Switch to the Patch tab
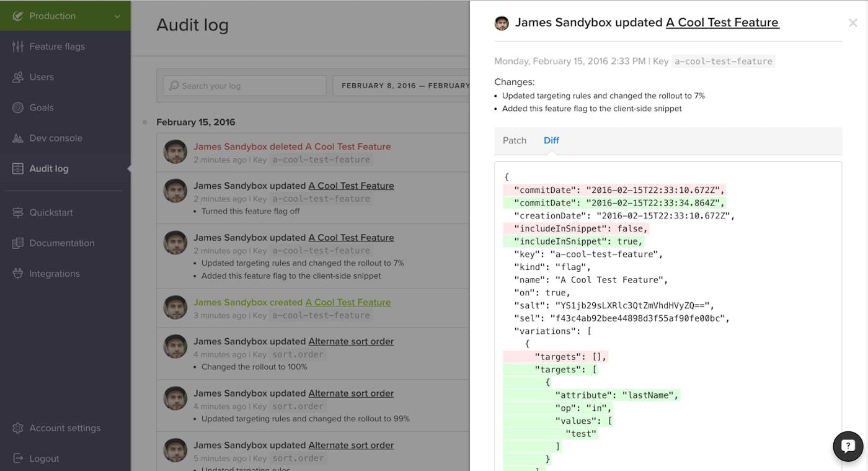 pyautogui.click(x=515, y=141)
